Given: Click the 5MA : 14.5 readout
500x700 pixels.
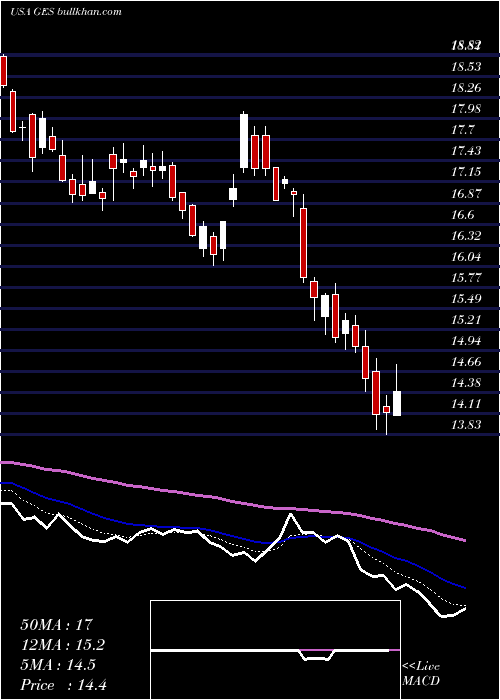Looking at the screenshot, I should click(x=58, y=665).
